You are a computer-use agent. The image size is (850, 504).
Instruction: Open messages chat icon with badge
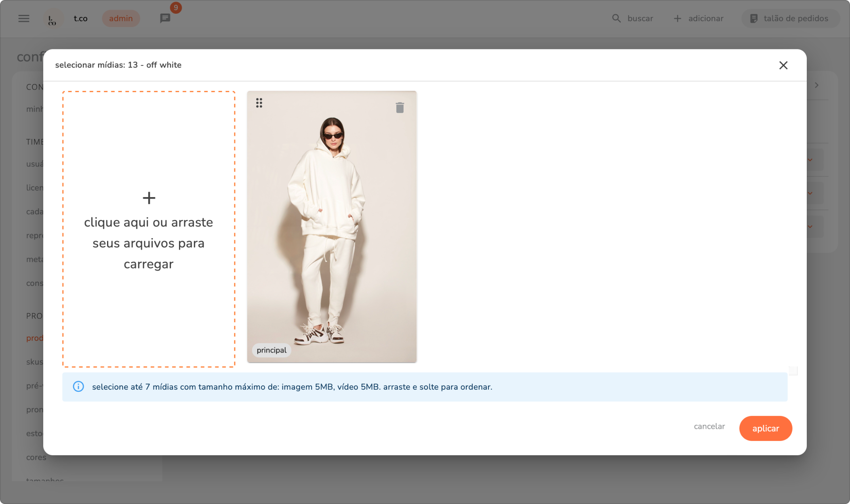point(165,18)
